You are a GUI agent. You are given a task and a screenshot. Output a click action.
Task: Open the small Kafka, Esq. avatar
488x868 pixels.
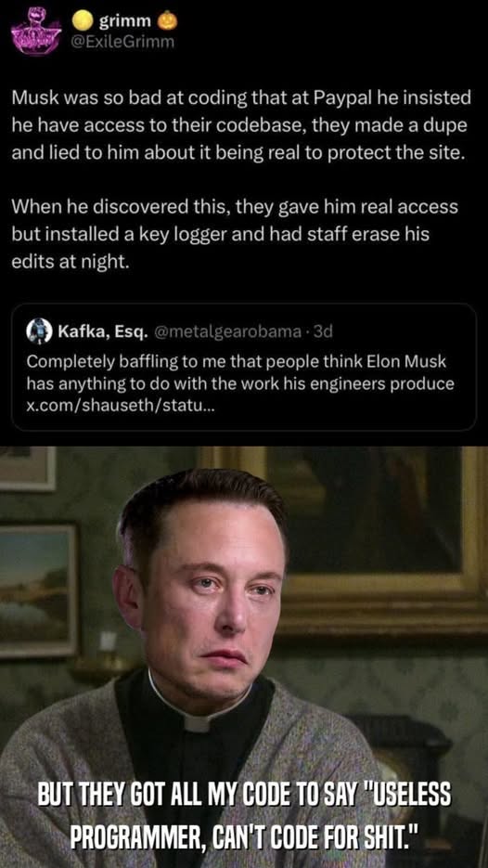[x=38, y=331]
